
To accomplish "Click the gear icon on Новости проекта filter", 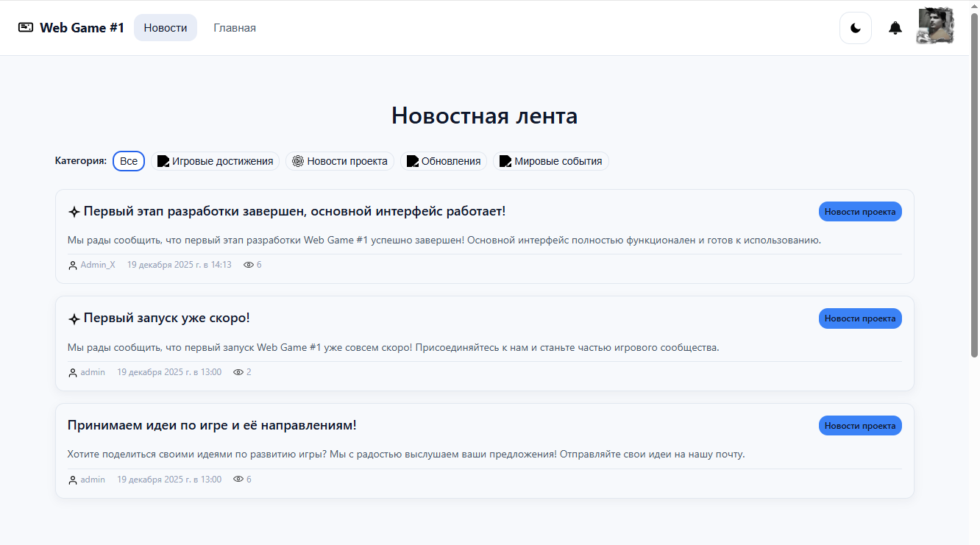I will pos(297,161).
